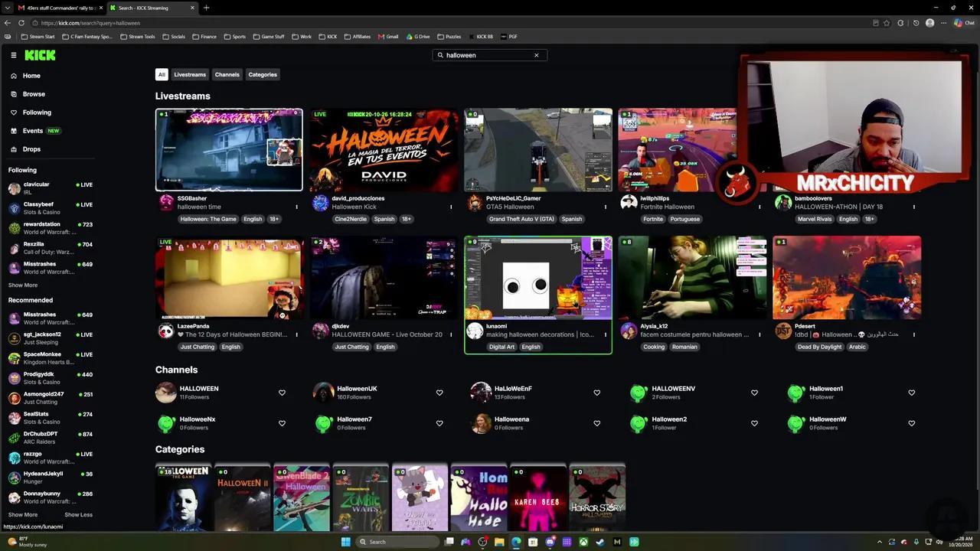Like the HalloweenW channel heart
This screenshot has height=551, width=980.
click(x=911, y=423)
